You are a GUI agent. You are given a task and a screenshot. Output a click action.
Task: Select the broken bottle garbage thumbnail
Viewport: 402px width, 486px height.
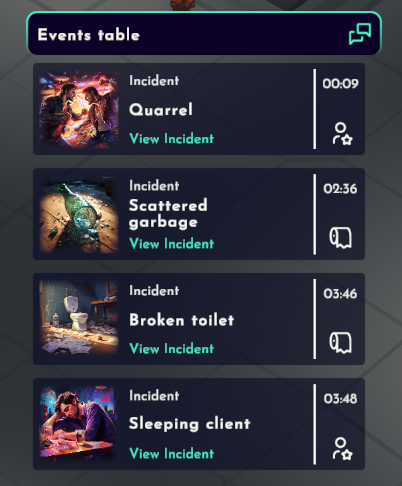pos(79,214)
